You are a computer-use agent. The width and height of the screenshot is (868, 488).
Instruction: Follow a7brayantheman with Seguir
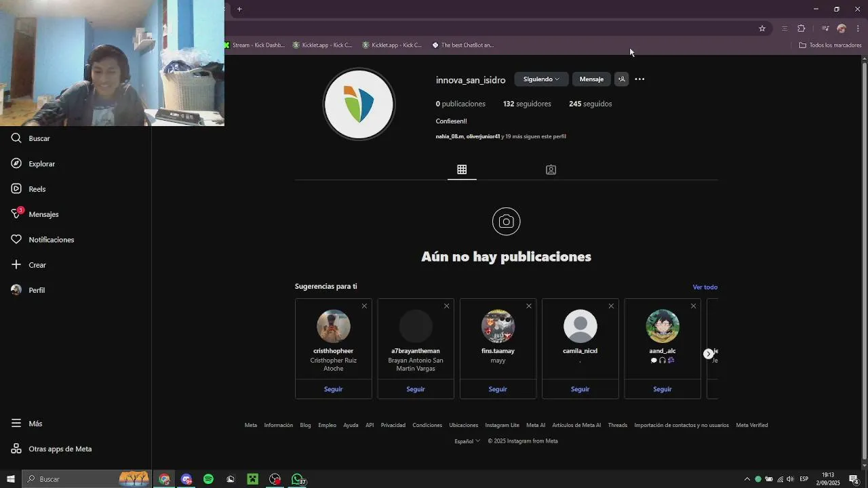416,389
